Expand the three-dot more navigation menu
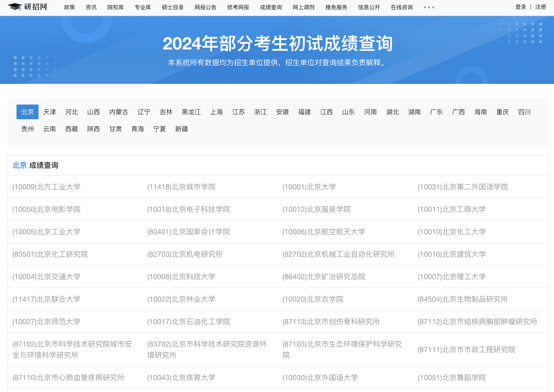 429,8
